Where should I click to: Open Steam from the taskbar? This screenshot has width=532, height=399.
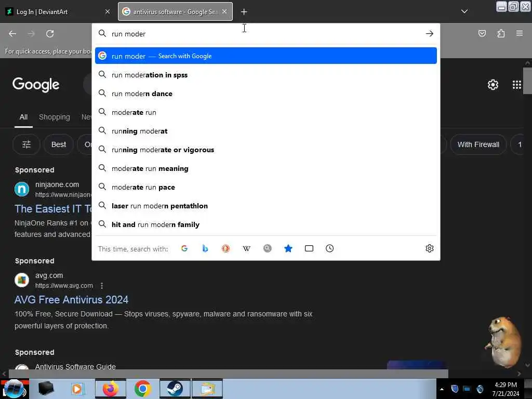175,389
